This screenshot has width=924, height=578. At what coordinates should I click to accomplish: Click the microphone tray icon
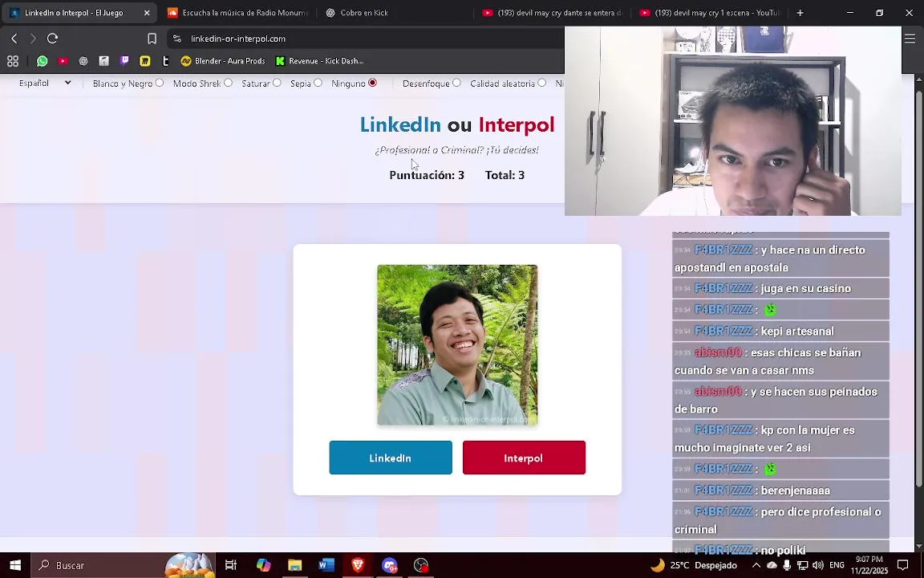(787, 565)
